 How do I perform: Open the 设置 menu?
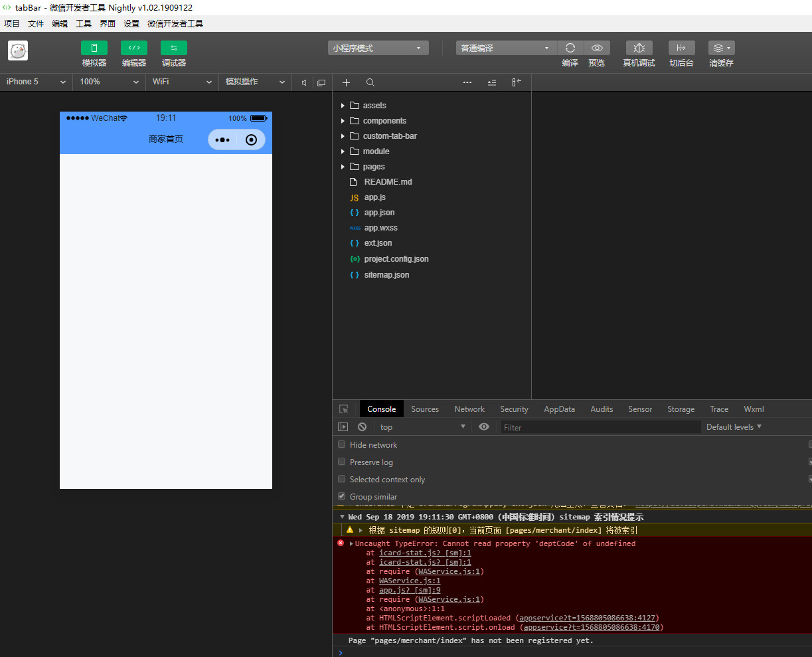pyautogui.click(x=131, y=23)
